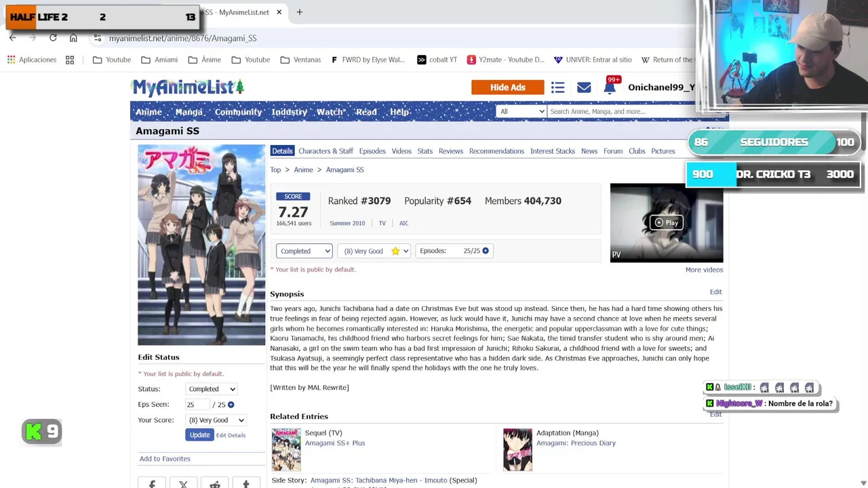
Task: Share on Tumblr icon
Action: 246,484
